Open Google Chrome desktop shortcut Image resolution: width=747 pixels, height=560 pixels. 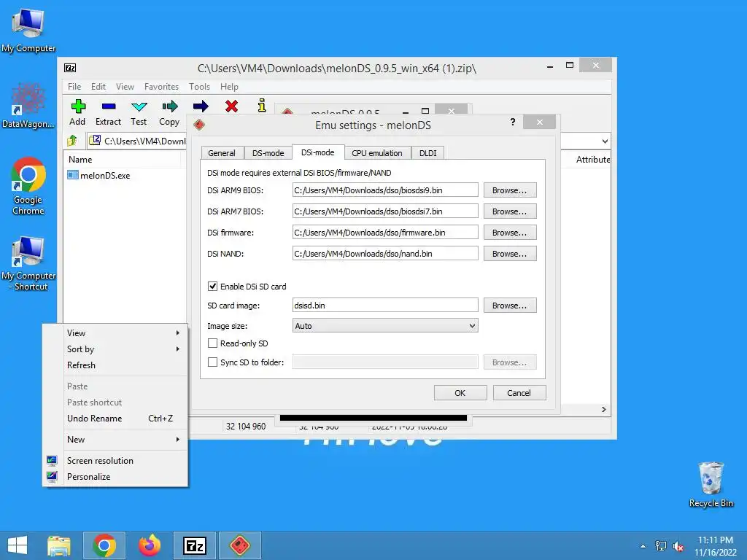[x=28, y=186]
